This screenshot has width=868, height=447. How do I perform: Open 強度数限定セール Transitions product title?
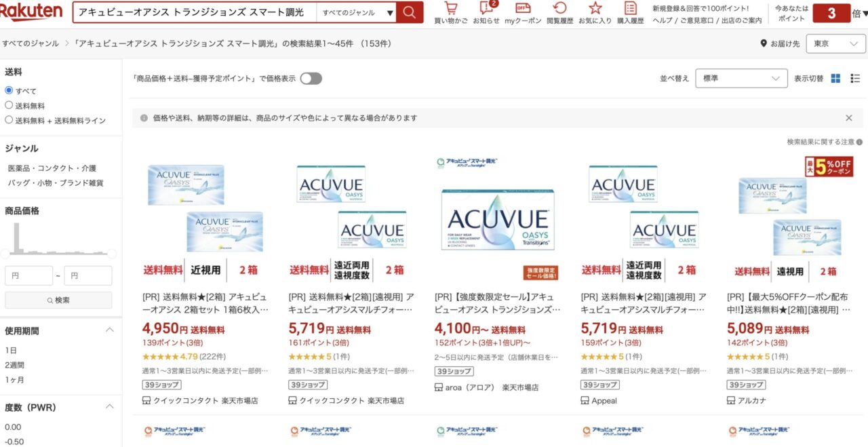(x=497, y=303)
